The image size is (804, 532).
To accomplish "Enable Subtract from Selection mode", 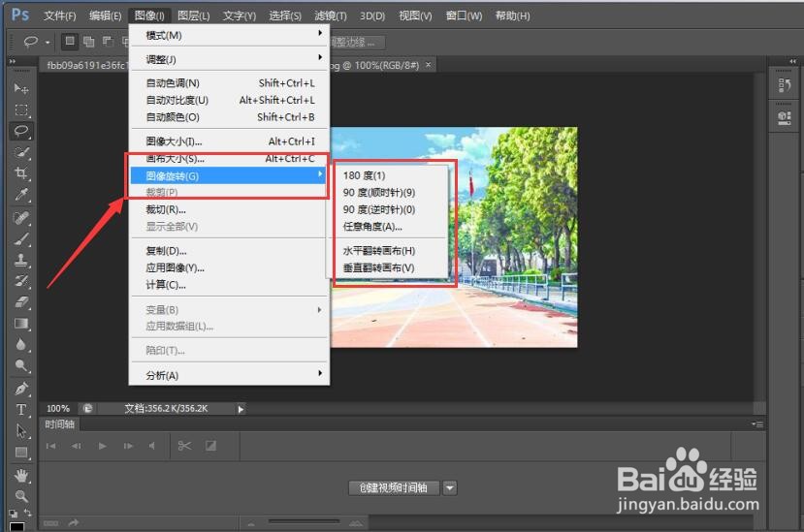I will click(108, 42).
